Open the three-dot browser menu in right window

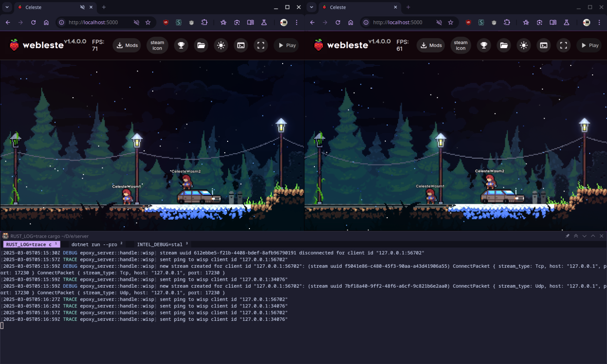click(x=599, y=22)
